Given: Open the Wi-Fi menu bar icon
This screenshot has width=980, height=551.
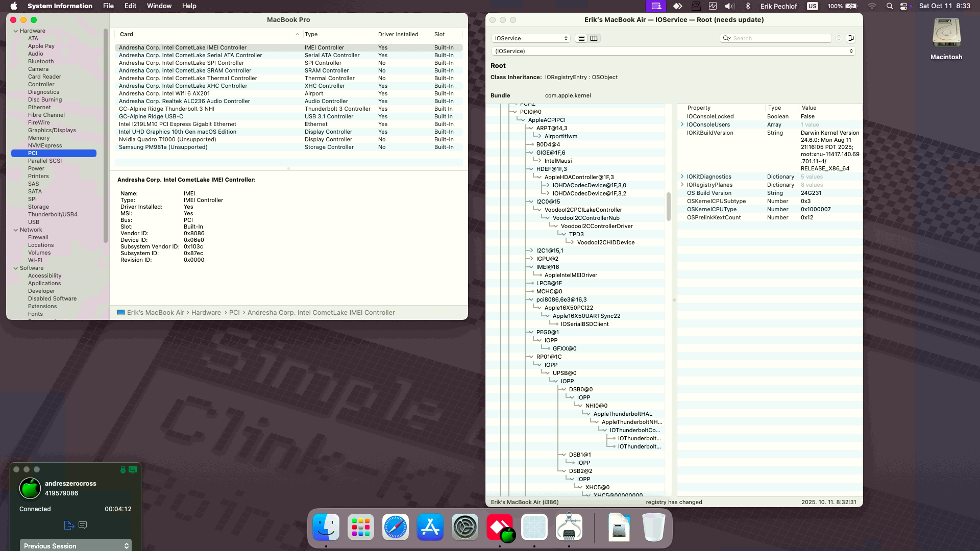Looking at the screenshot, I should 872,6.
